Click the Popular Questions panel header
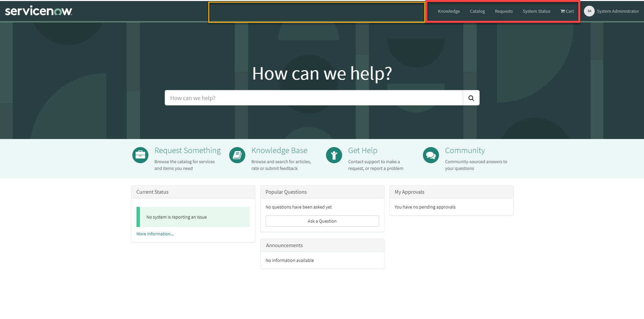 point(322,192)
